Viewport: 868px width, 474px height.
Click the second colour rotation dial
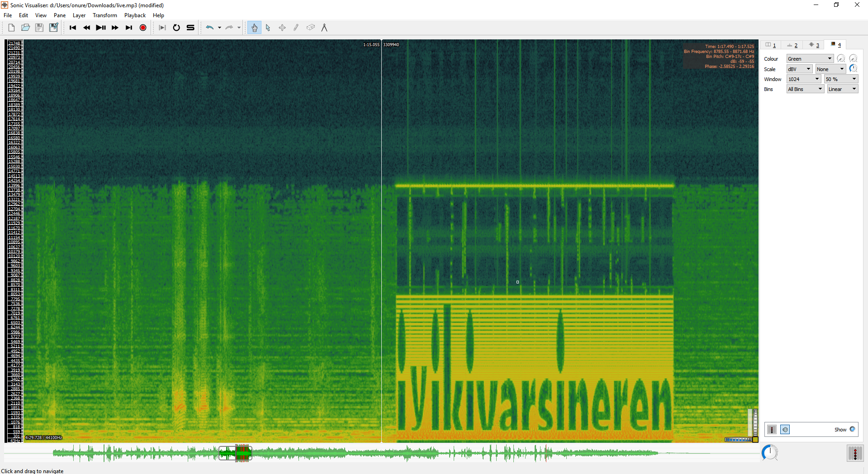[x=853, y=58]
